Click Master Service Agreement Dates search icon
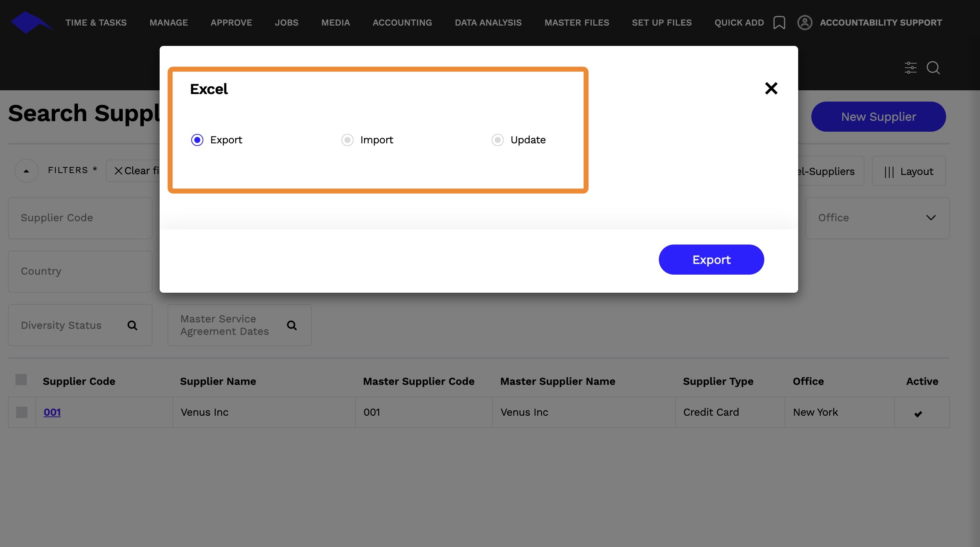The height and width of the screenshot is (547, 980). tap(291, 325)
